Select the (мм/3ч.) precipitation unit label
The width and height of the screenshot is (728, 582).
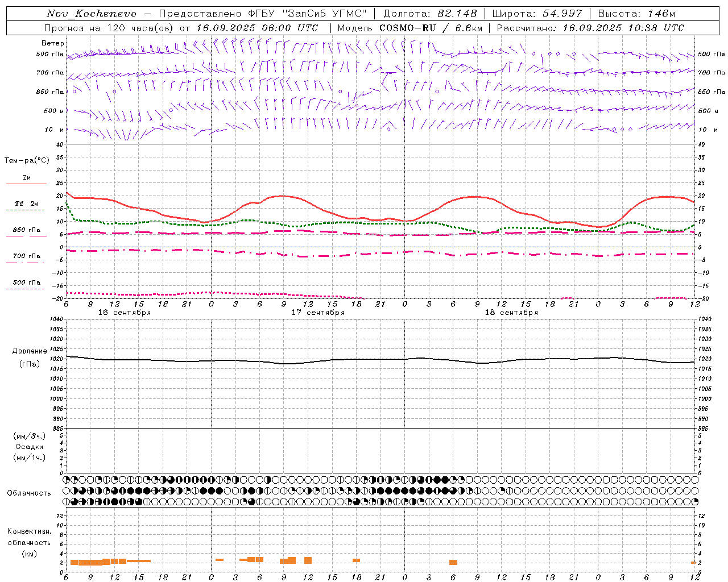[x=30, y=436]
